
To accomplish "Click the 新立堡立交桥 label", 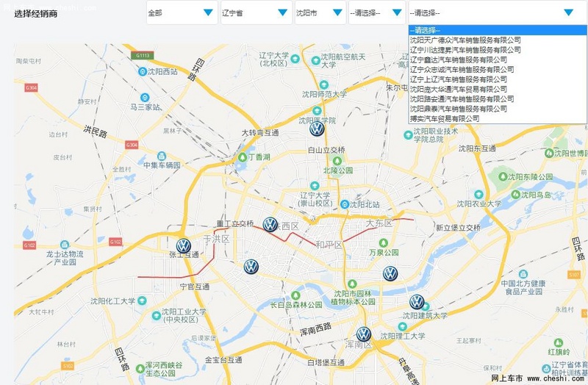I will [458, 228].
